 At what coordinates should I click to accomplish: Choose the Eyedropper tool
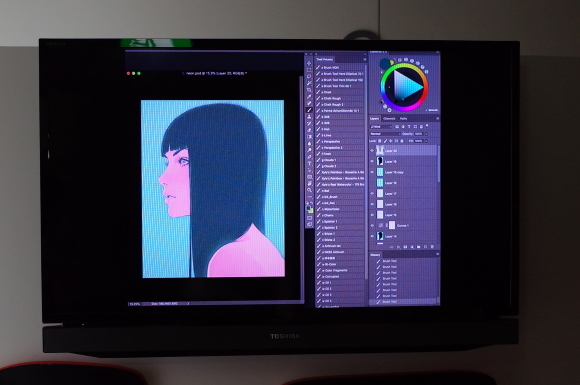click(x=309, y=97)
